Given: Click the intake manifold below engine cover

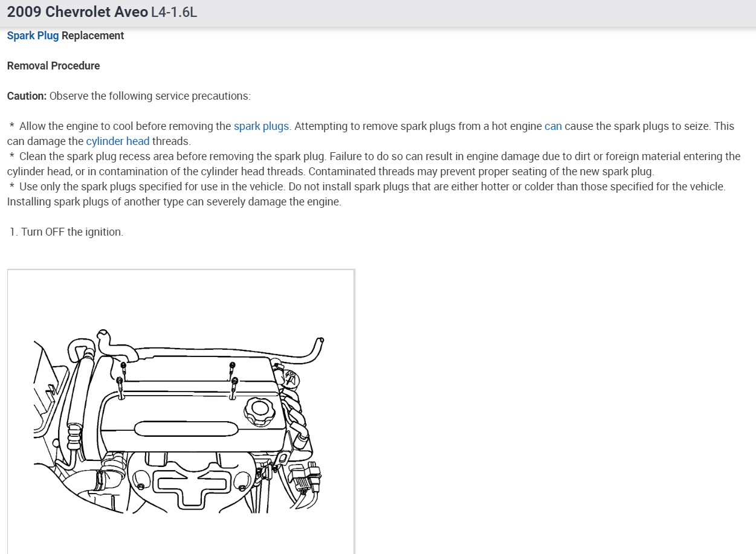Looking at the screenshot, I should [x=190, y=480].
